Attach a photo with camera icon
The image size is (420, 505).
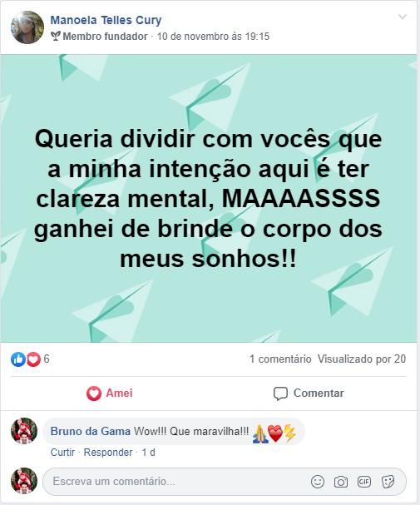tap(341, 482)
